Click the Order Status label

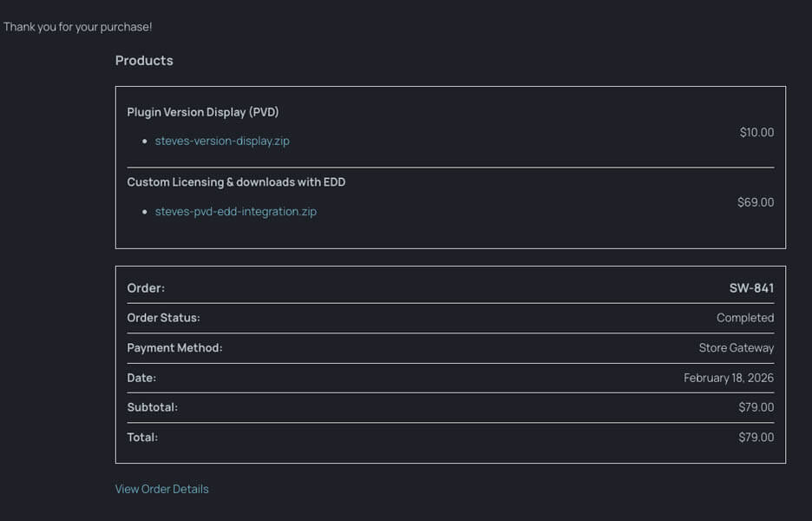coord(164,318)
